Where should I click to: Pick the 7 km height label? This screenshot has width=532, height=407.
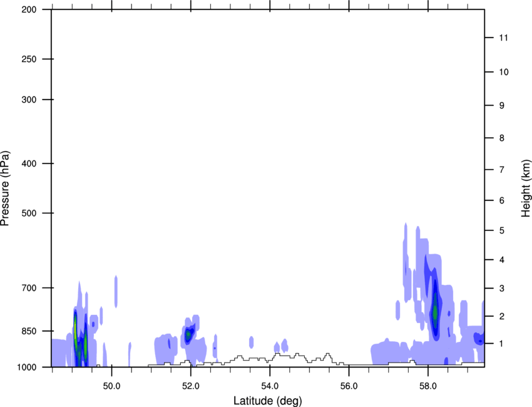(502, 170)
